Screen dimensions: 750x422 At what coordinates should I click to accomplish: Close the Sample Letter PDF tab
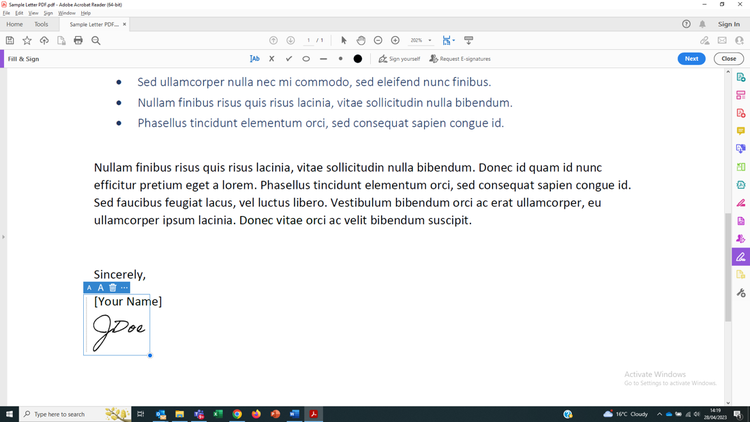[124, 24]
